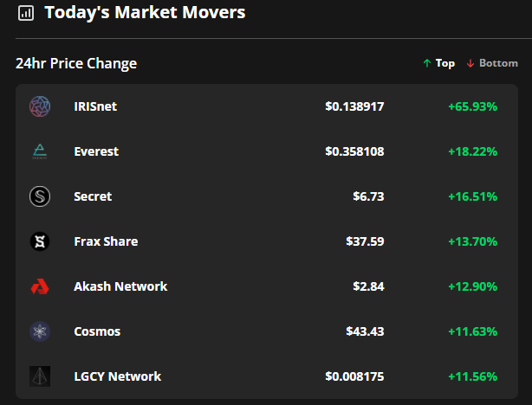Image resolution: width=532 pixels, height=405 pixels.
Task: Click the LGCY Network pyramid logo
Action: tap(40, 376)
